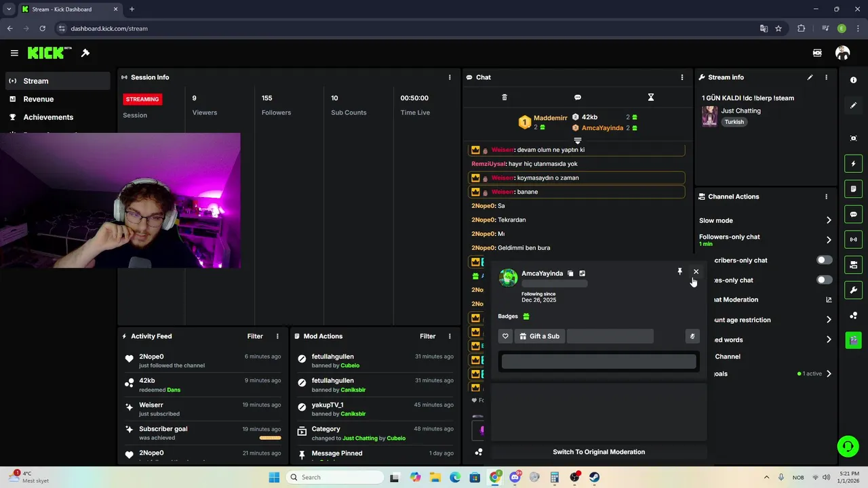Click Switch To Original Moderation
This screenshot has width=868, height=488.
coord(599,452)
